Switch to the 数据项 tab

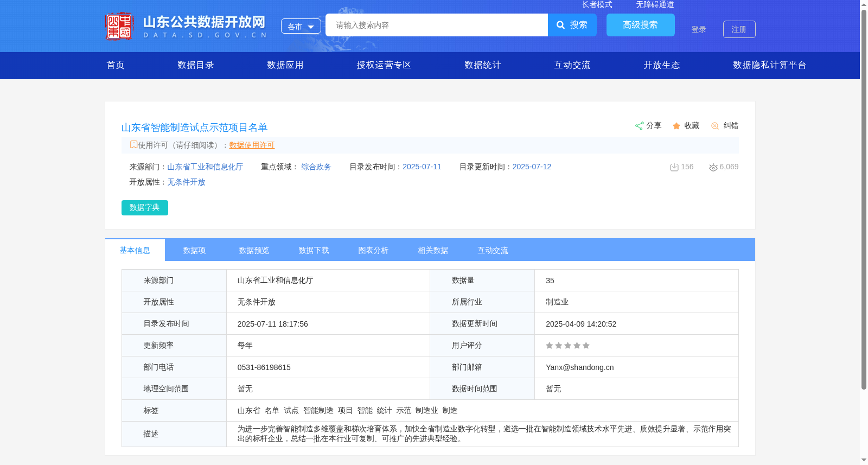tap(195, 250)
